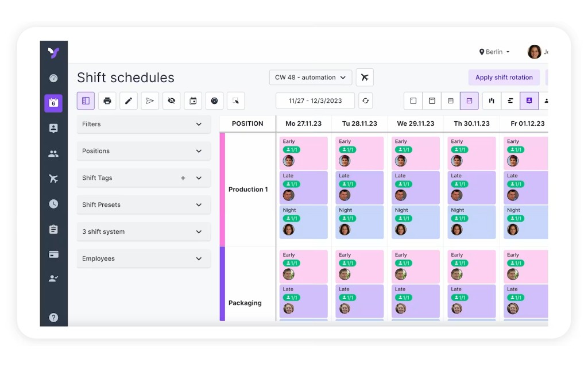Screen dimensions: 588x371
Task: Click the Production 1 row label
Action: coord(248,190)
